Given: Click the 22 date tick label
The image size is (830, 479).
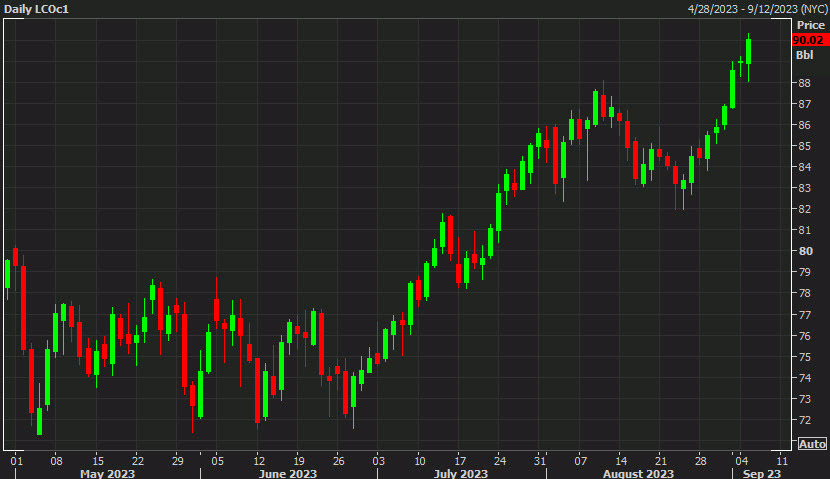Looking at the screenshot, I should tap(137, 461).
